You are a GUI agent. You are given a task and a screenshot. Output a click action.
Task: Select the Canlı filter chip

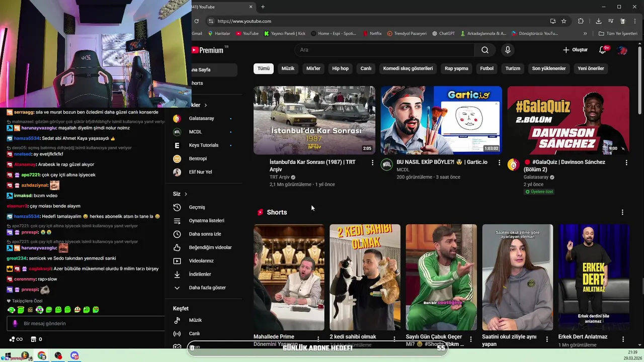(366, 68)
